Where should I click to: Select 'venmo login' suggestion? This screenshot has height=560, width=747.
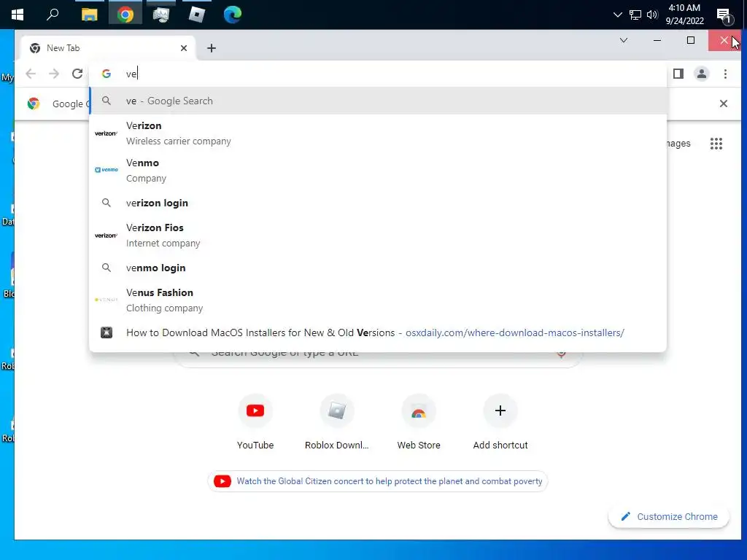click(x=379, y=268)
